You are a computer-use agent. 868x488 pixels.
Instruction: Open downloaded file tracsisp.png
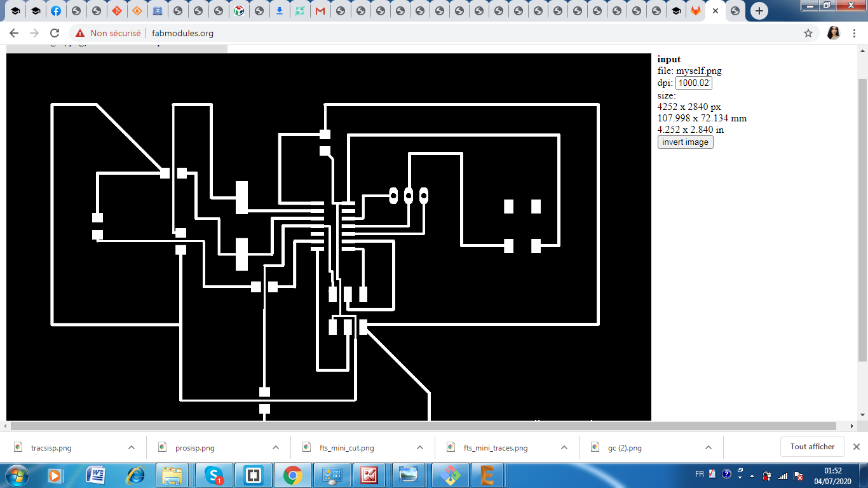tap(51, 448)
